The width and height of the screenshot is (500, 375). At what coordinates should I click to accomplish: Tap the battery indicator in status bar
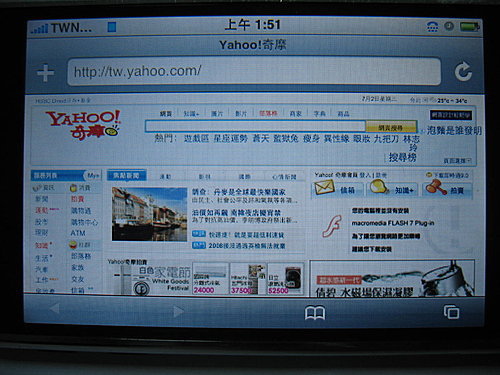(470, 27)
